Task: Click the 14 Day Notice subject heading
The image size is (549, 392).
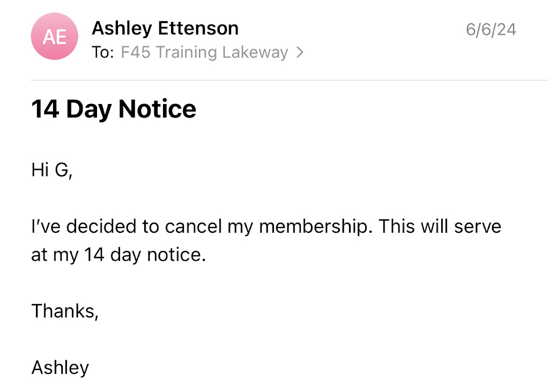Action: [114, 109]
